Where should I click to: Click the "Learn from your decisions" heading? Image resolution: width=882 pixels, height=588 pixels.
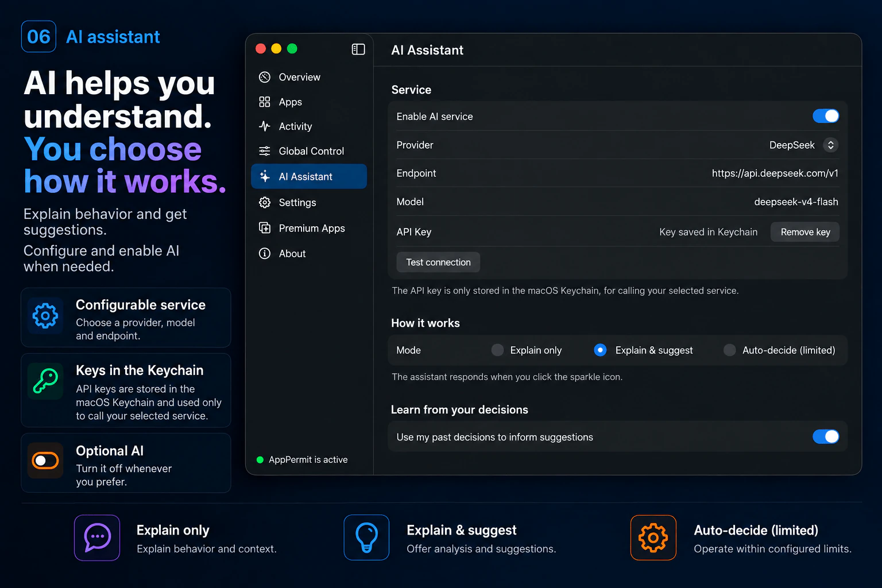459,410
